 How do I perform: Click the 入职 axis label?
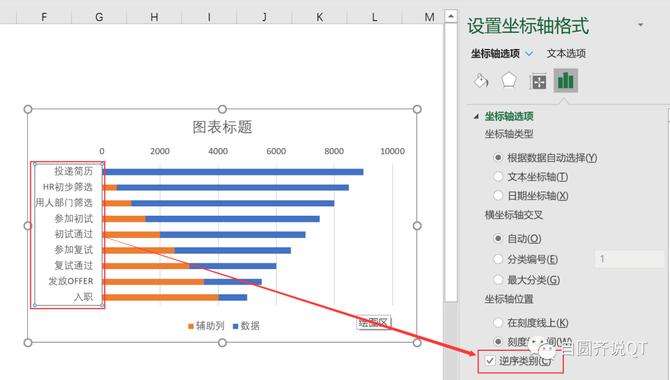click(83, 297)
